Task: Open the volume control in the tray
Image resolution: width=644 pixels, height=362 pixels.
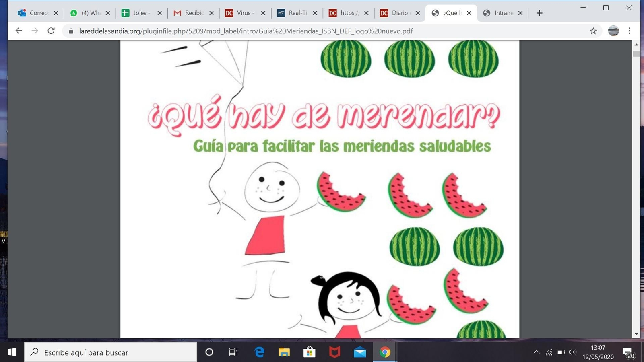Action: 572,352
